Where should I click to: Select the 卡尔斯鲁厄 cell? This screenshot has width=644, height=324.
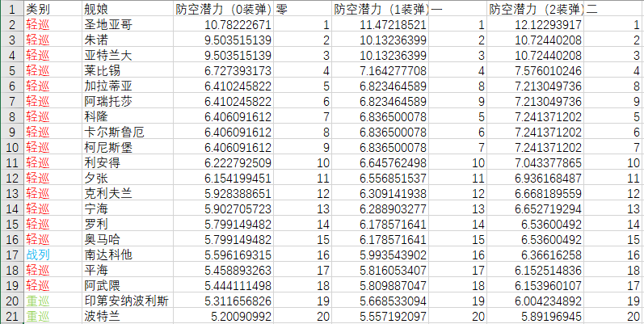pyautogui.click(x=128, y=133)
